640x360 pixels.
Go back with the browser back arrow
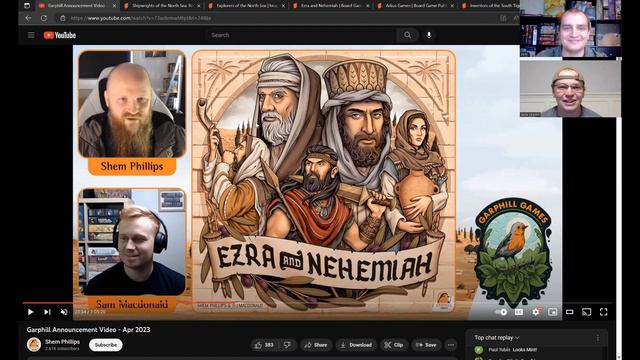point(28,18)
